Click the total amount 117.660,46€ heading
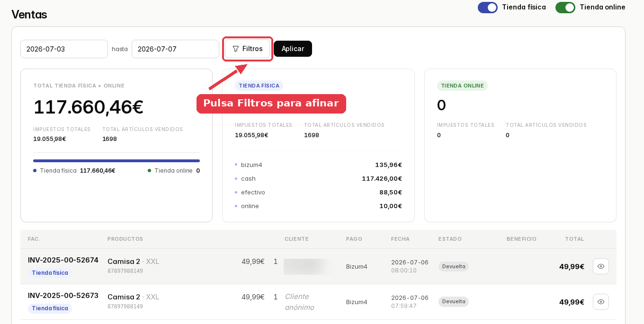This screenshot has height=324, width=644. pyautogui.click(x=88, y=107)
